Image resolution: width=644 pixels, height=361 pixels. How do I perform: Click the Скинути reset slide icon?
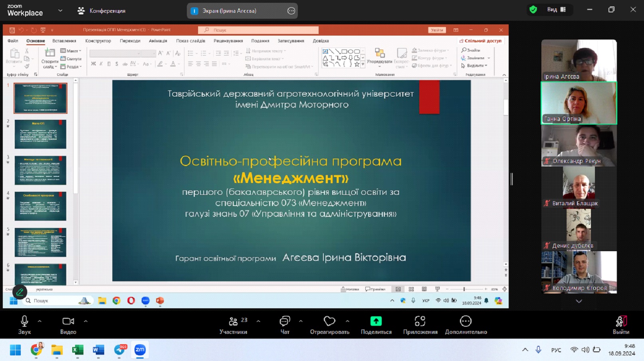click(63, 59)
